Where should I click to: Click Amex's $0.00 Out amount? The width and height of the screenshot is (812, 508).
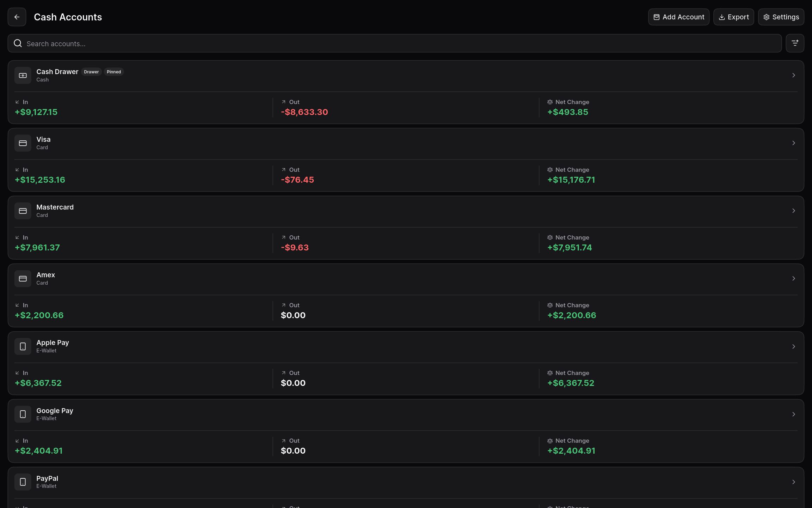click(x=293, y=315)
